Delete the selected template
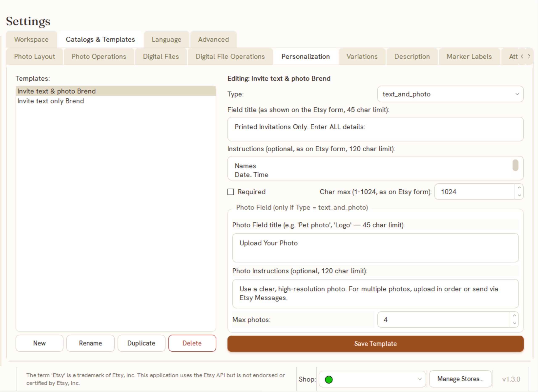The image size is (538, 392). tap(192, 343)
